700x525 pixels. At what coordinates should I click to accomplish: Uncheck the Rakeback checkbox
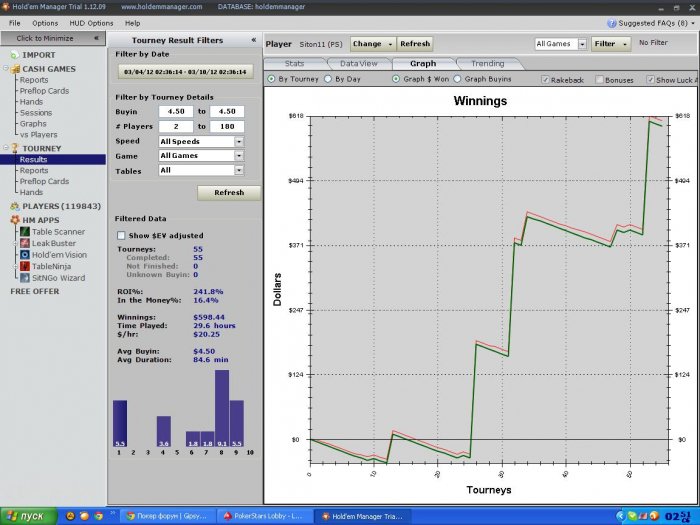[545, 79]
